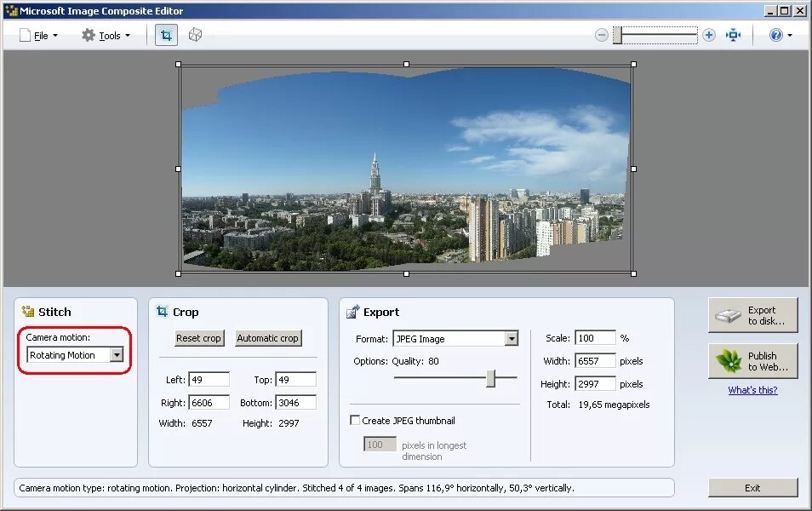Open the Tools menu
This screenshot has width=812, height=511.
pyautogui.click(x=106, y=35)
